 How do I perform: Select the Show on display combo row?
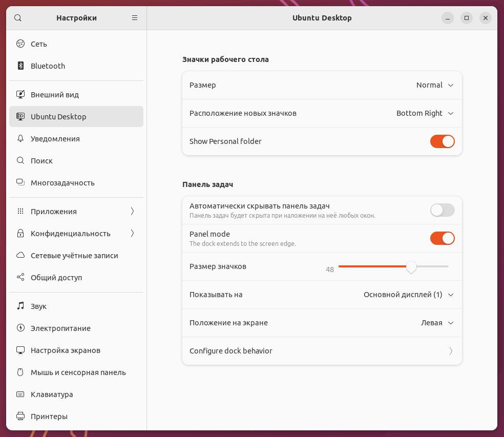(322, 295)
